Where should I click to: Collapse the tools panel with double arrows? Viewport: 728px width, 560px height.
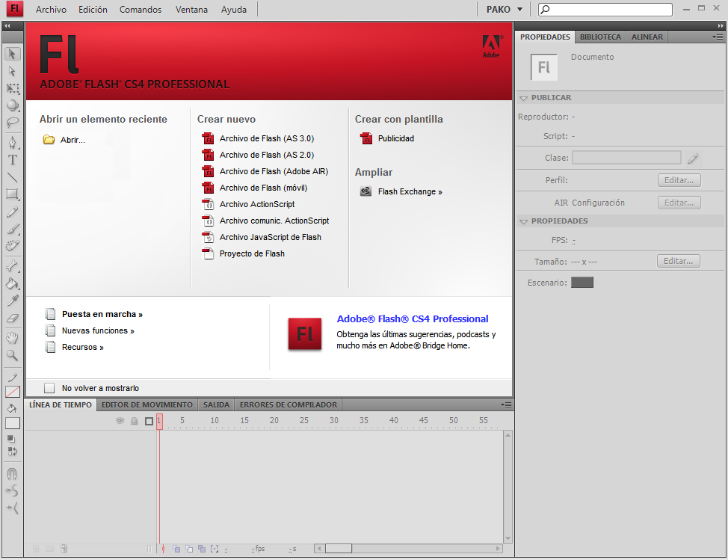click(x=7, y=25)
